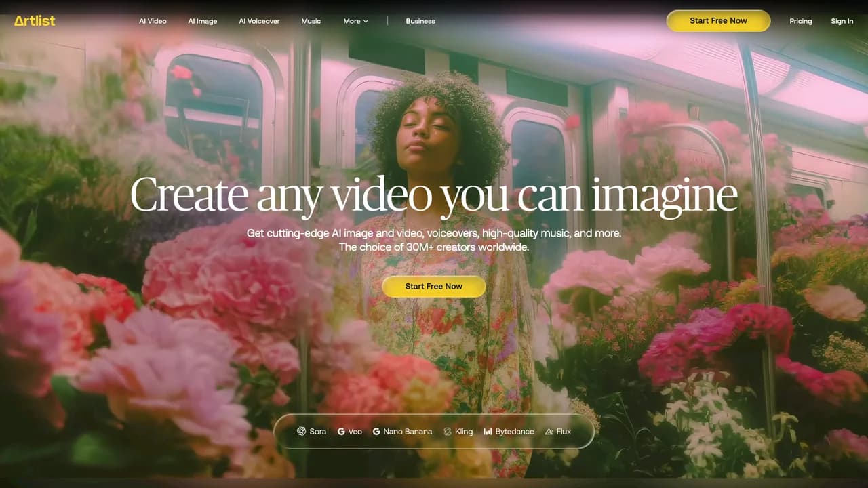Viewport: 868px width, 488px height.
Task: View the Pricing page
Action: click(x=801, y=21)
